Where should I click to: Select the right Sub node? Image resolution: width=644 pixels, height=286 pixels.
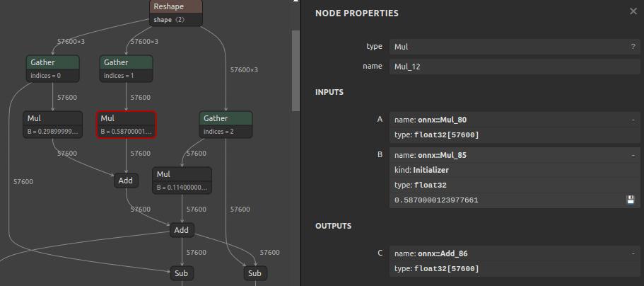pyautogui.click(x=254, y=273)
